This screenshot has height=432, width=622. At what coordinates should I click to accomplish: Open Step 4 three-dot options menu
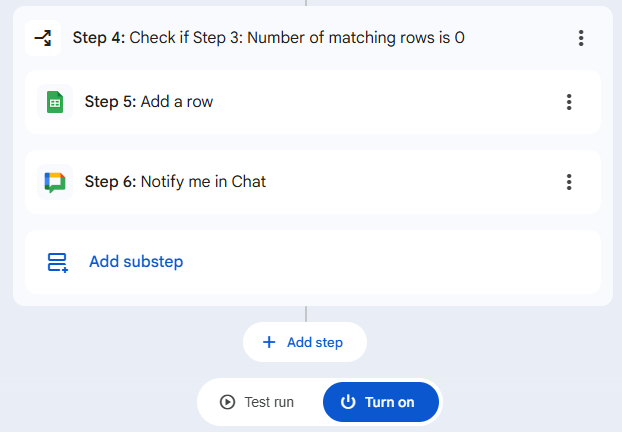tap(581, 38)
